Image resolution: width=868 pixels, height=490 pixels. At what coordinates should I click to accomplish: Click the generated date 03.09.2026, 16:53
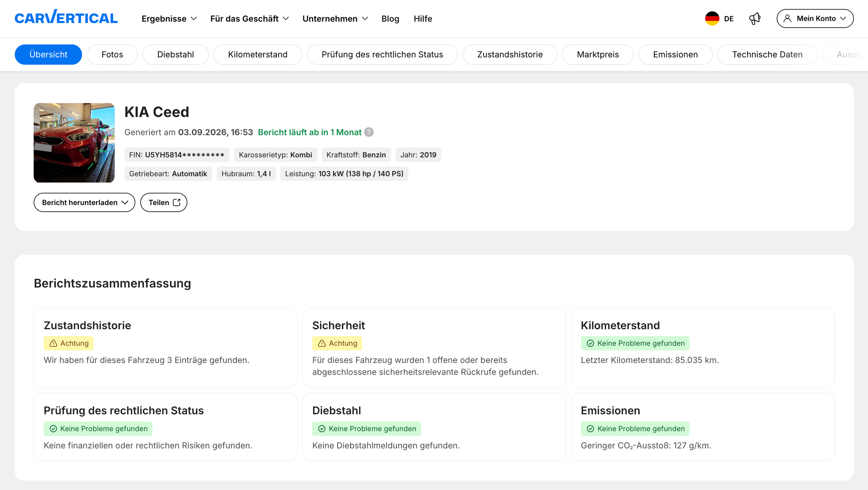[x=216, y=132]
